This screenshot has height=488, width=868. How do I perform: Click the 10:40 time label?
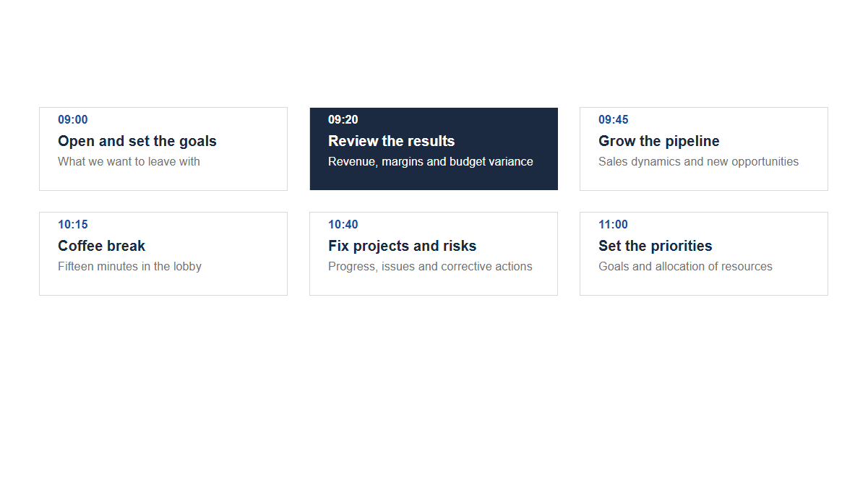tap(343, 225)
